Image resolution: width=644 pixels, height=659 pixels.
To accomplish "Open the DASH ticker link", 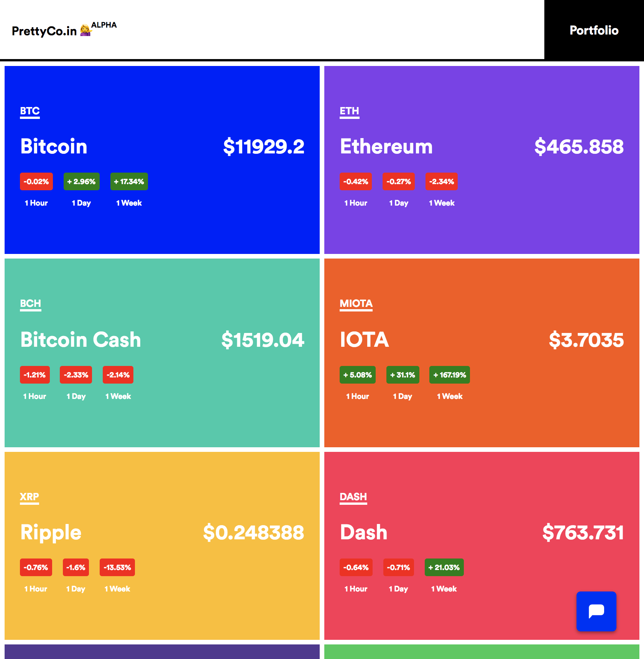I will tap(353, 497).
